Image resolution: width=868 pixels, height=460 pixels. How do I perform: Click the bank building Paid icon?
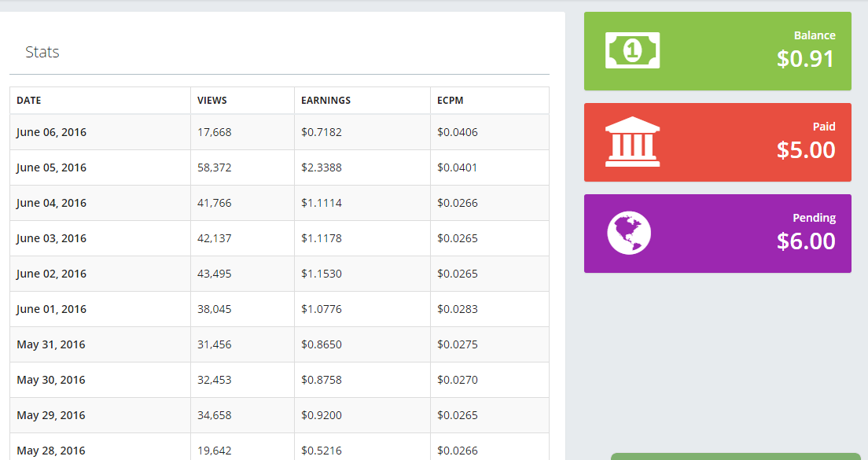pyautogui.click(x=632, y=142)
